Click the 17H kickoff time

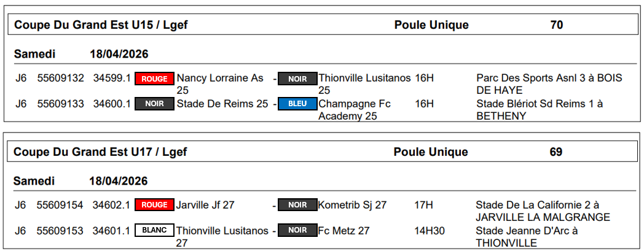click(423, 205)
